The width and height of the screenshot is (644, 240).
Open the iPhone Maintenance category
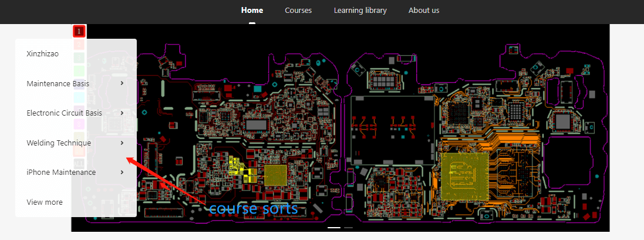[x=61, y=173]
